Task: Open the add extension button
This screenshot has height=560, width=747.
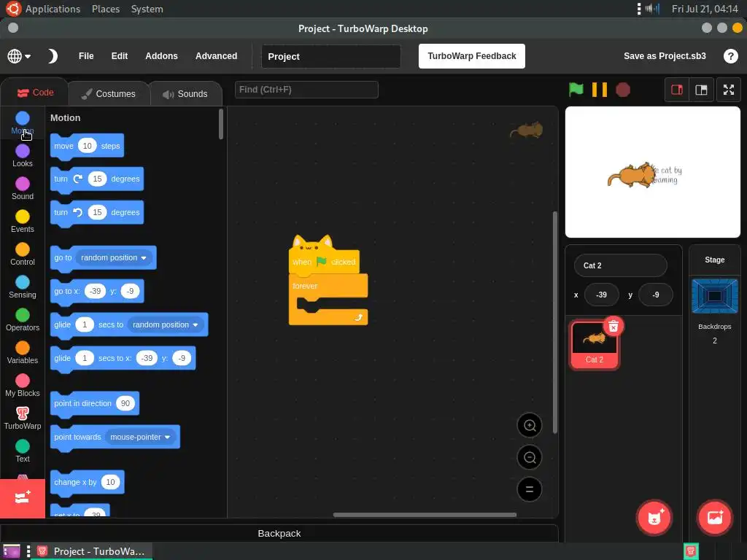Action: (x=23, y=498)
